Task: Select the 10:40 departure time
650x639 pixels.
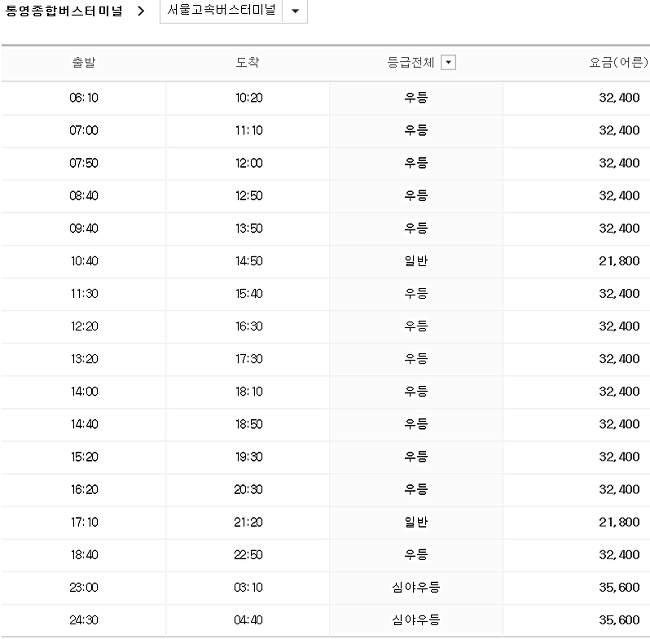Action: 84,261
